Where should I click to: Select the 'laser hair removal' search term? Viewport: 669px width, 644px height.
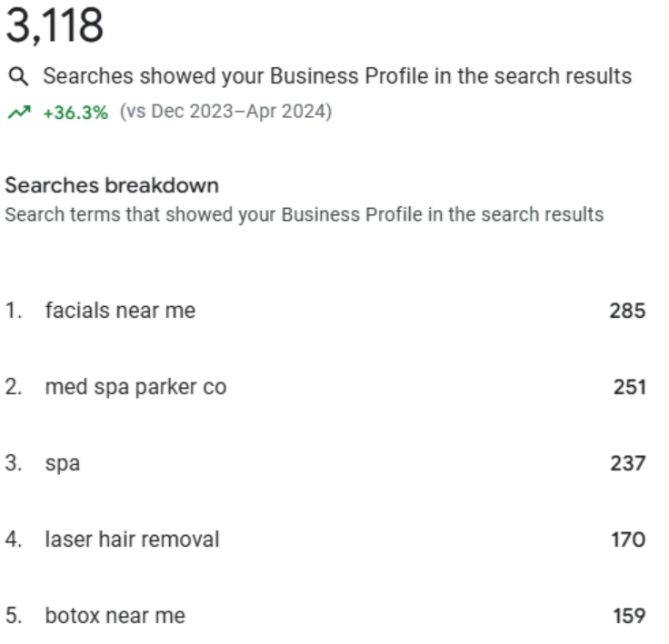133,539
